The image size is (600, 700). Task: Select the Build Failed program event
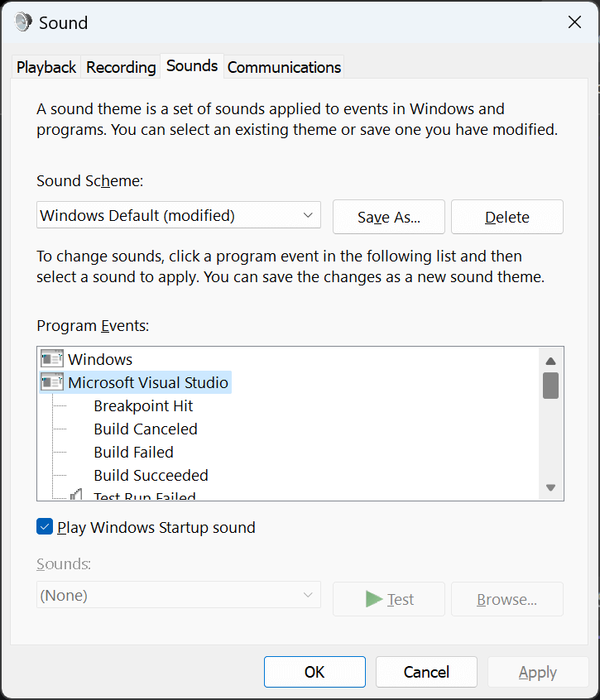[x=133, y=452]
